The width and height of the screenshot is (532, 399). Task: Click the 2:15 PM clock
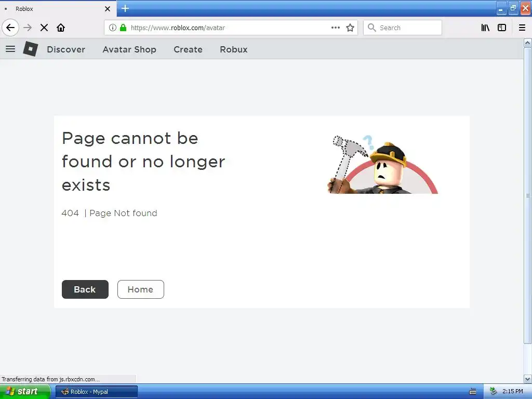[513, 392]
